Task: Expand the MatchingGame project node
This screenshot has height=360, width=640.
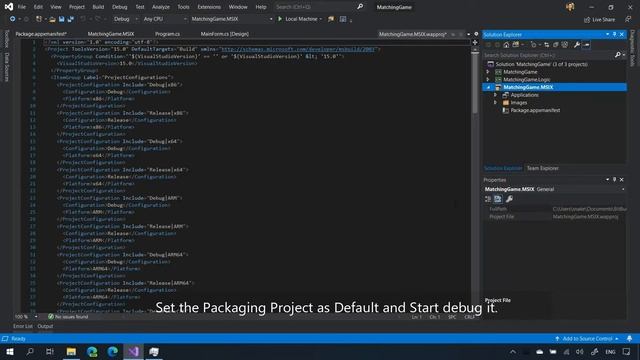Action: pos(488,72)
